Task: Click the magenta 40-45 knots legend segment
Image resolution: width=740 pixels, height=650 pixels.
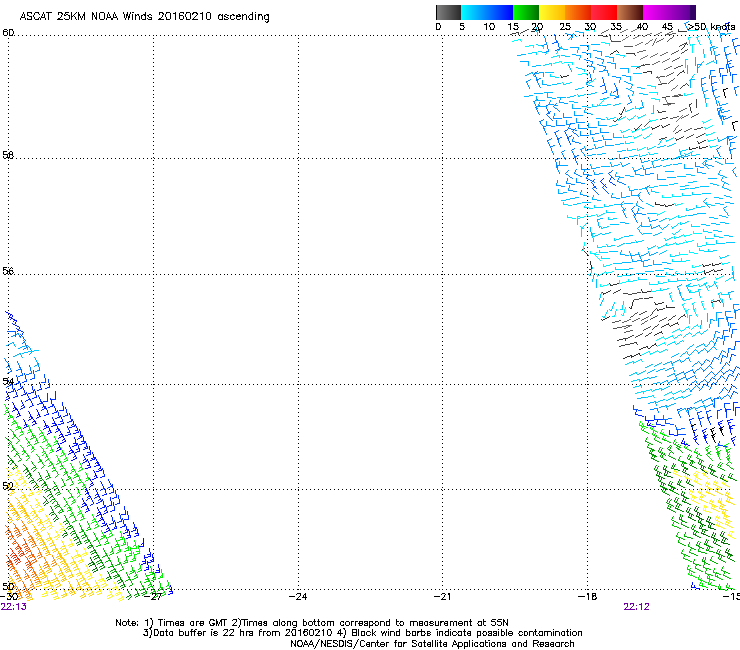Action: 656,12
